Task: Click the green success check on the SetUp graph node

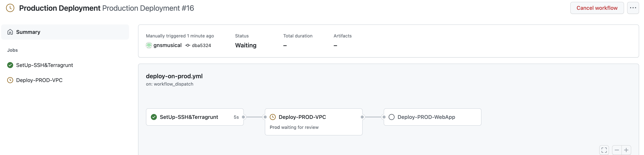Action: (x=154, y=117)
